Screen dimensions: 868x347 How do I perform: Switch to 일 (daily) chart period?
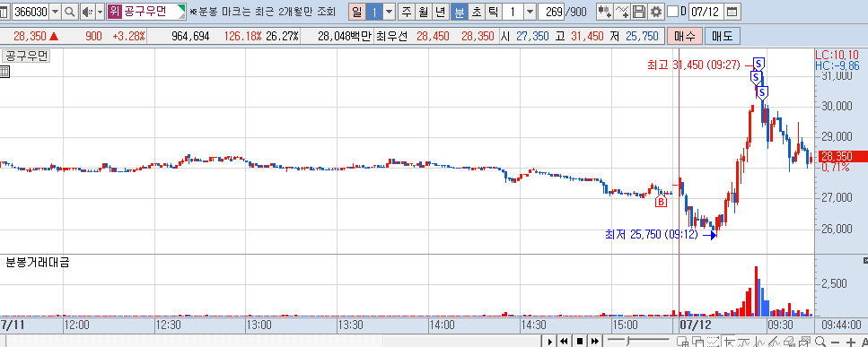click(x=357, y=12)
